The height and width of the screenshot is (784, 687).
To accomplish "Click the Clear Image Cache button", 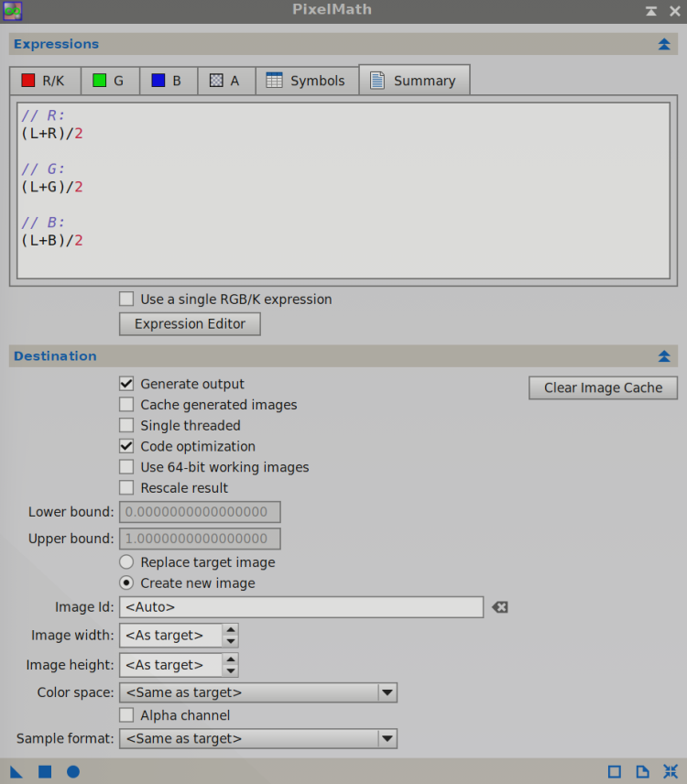I will click(x=603, y=388).
